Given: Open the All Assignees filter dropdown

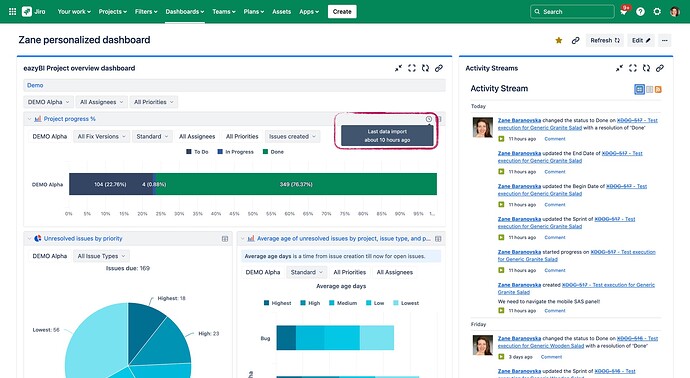Looking at the screenshot, I should (x=101, y=102).
